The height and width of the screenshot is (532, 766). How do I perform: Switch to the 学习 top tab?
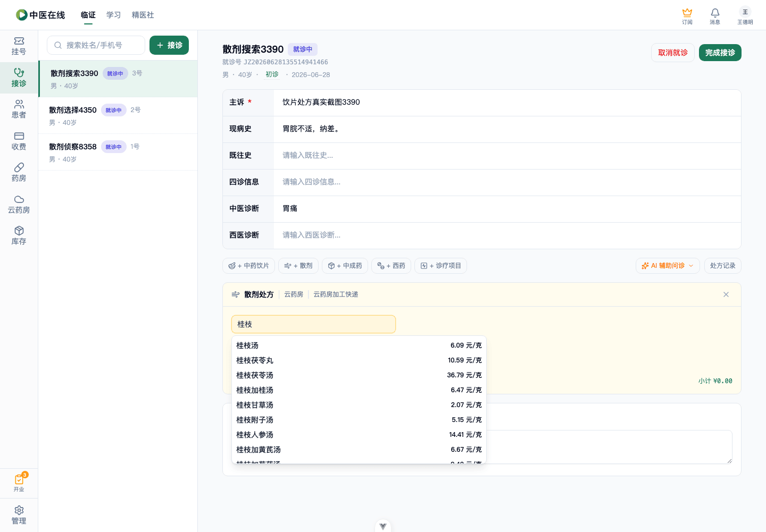113,15
